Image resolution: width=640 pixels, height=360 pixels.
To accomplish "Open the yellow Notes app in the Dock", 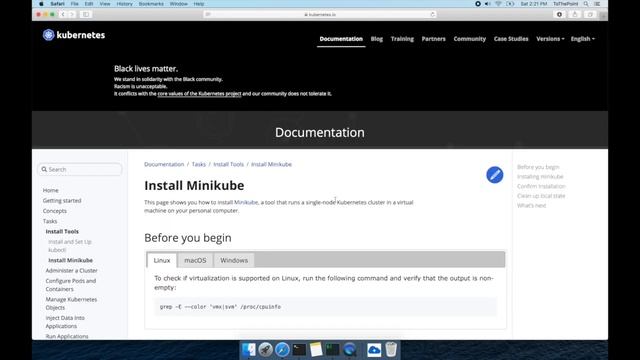I will (x=316, y=350).
